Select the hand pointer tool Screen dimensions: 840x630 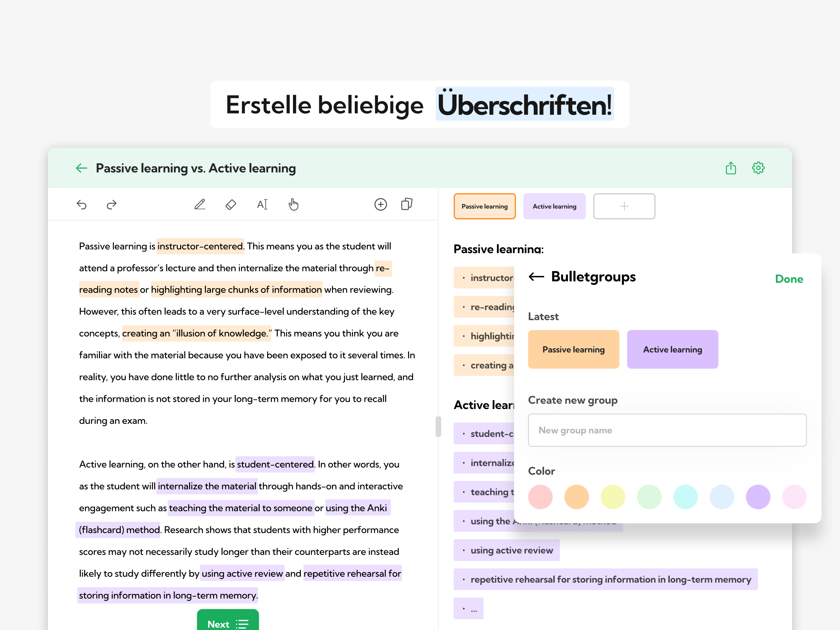293,205
